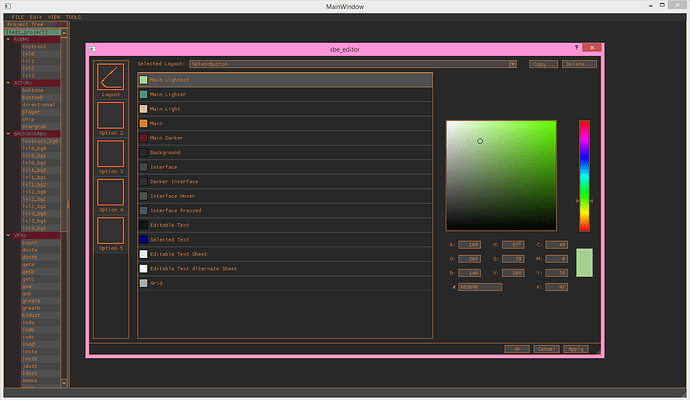Click the Project Tree scroll up arrow
Image resolution: width=690 pixels, height=400 pixels.
64,33
